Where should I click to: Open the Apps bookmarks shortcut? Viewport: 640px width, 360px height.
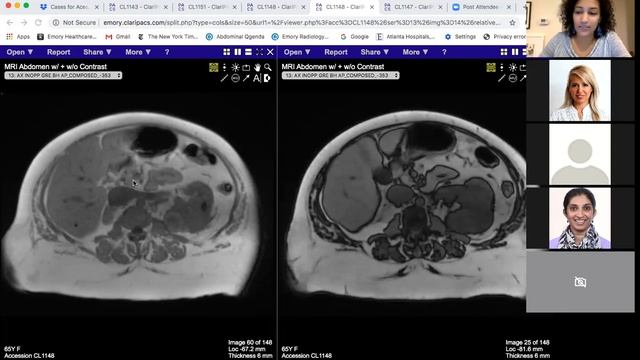pos(18,37)
